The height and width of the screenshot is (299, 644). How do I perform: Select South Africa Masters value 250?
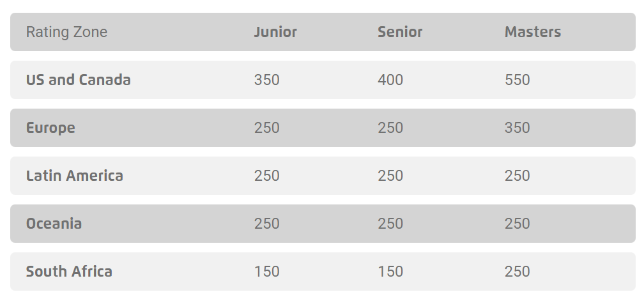517,272
